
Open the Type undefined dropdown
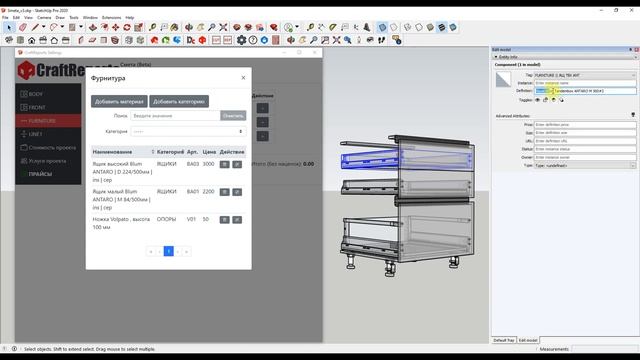coord(585,166)
